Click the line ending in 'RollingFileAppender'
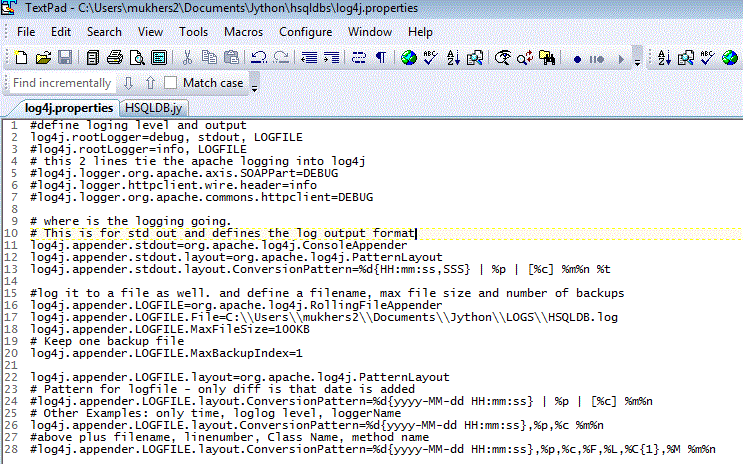Viewport: 743px width, 464px height. click(x=236, y=305)
